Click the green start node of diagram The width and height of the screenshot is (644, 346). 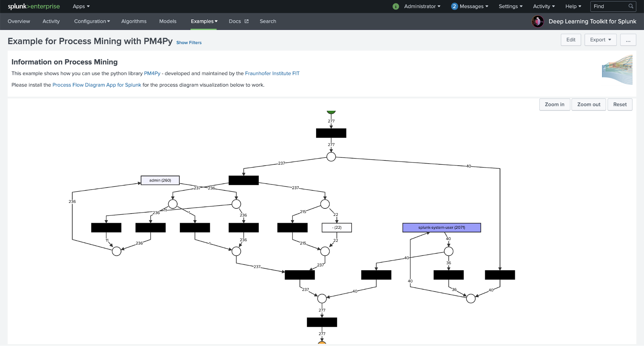331,112
